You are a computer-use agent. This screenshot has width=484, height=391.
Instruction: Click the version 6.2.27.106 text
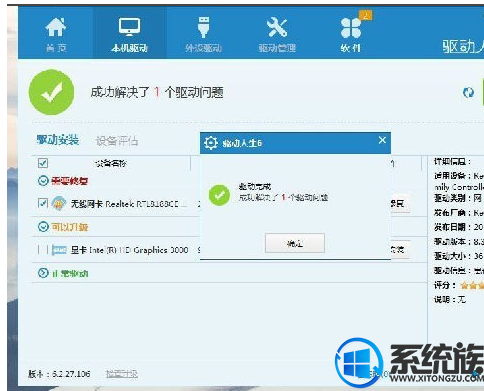(59, 374)
